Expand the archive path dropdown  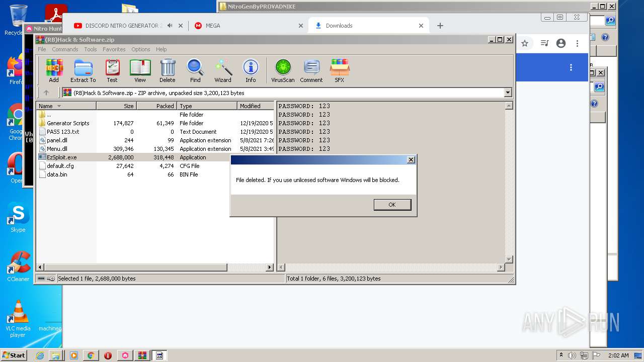(508, 93)
